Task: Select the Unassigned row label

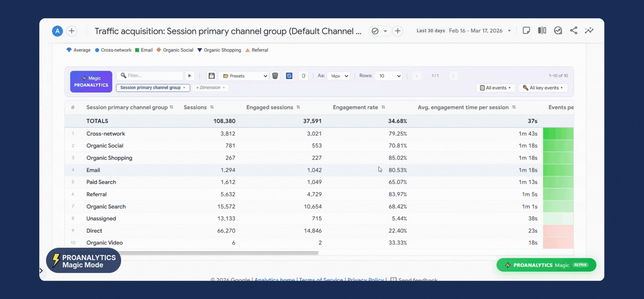Action: 101,218
